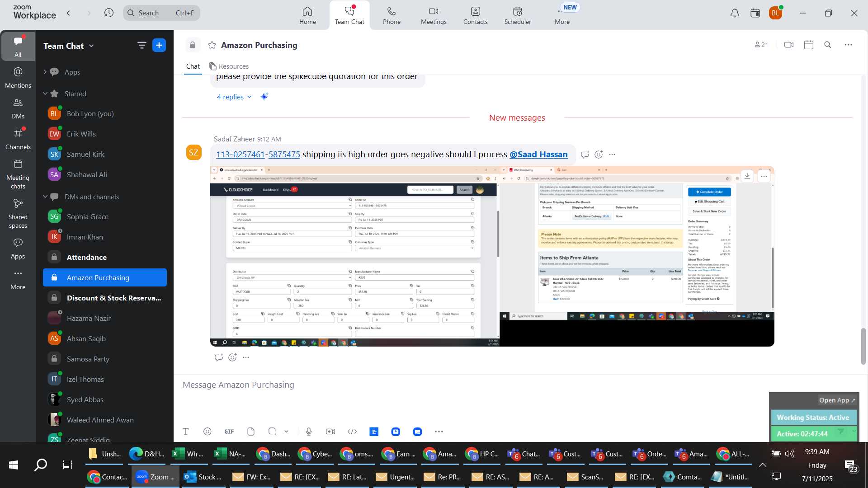Click the Search box
The width and height of the screenshot is (868, 488).
161,13
